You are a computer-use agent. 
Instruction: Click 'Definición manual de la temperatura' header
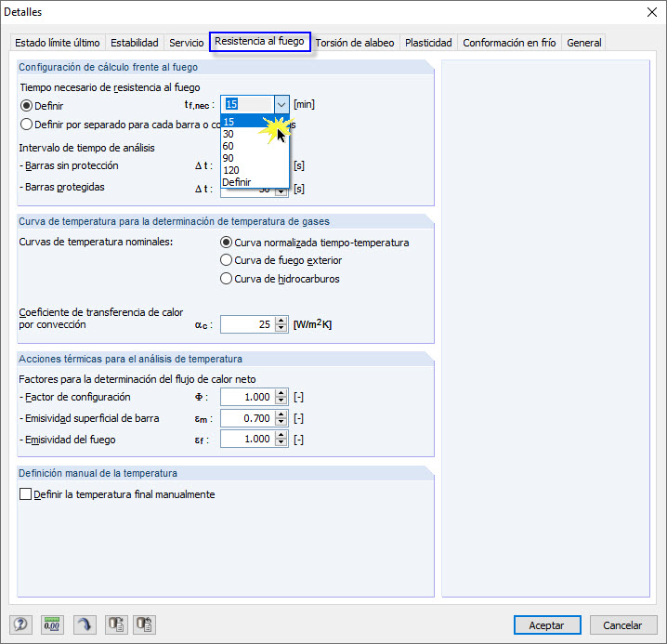(x=98, y=473)
